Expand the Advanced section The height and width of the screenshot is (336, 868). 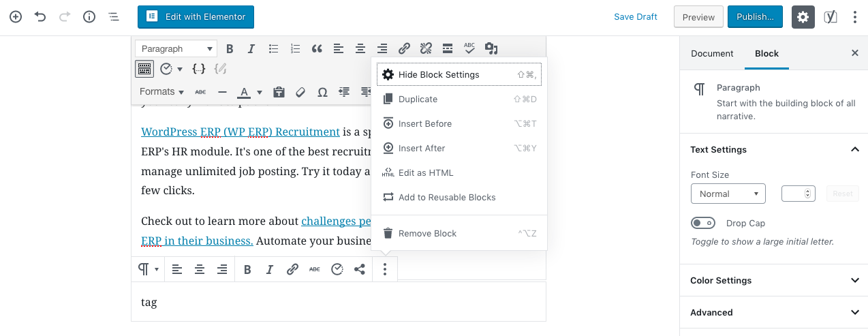coord(775,312)
